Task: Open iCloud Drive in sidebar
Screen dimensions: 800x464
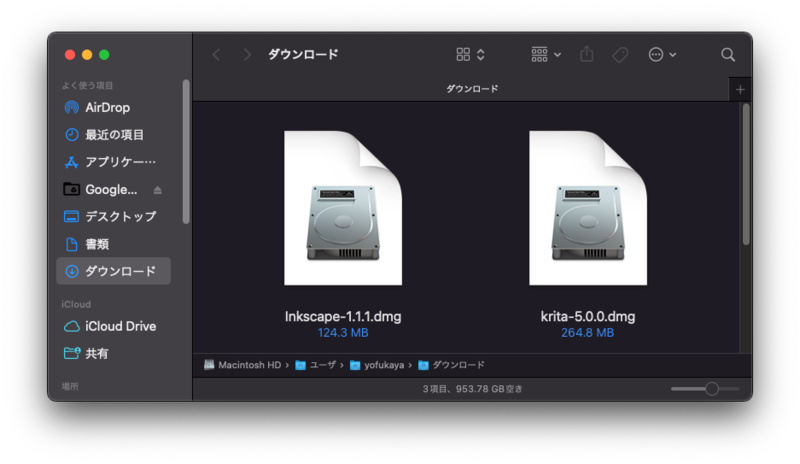Action: (113, 326)
